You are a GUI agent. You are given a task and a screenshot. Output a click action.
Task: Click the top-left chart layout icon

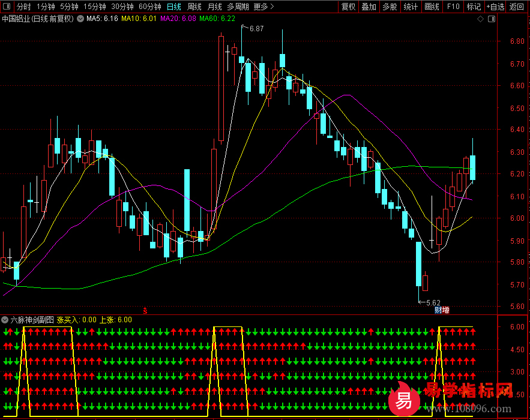7,7
